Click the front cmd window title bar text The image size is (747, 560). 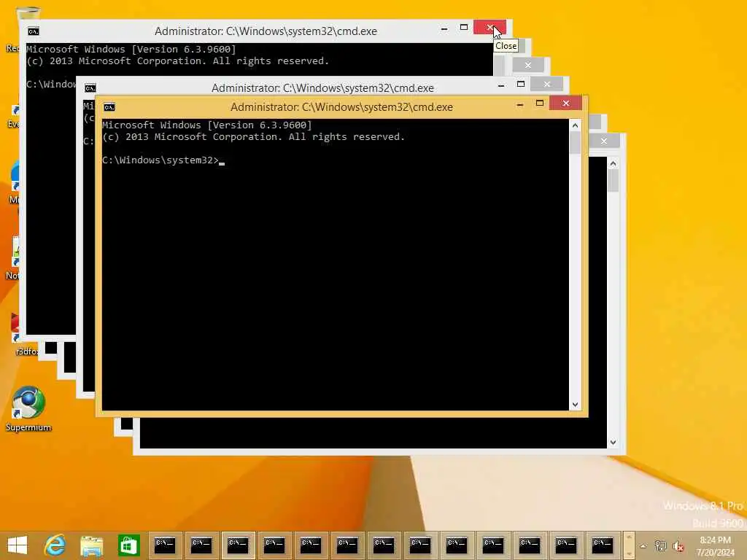(x=341, y=107)
